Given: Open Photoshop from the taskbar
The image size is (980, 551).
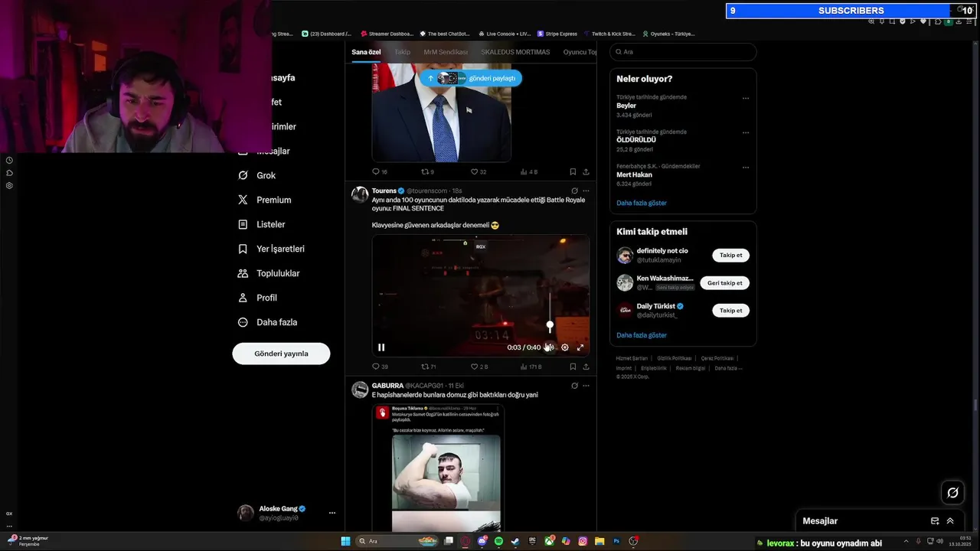Looking at the screenshot, I should pyautogui.click(x=616, y=541).
